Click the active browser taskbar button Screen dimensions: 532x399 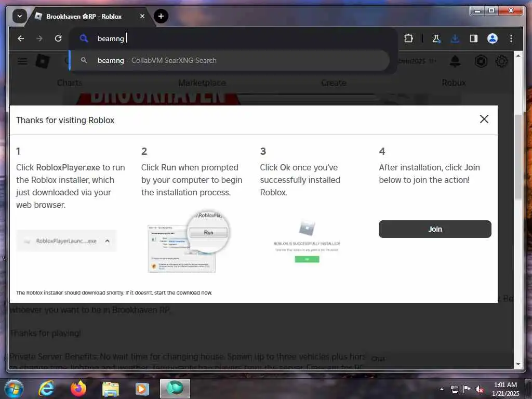[175, 389]
